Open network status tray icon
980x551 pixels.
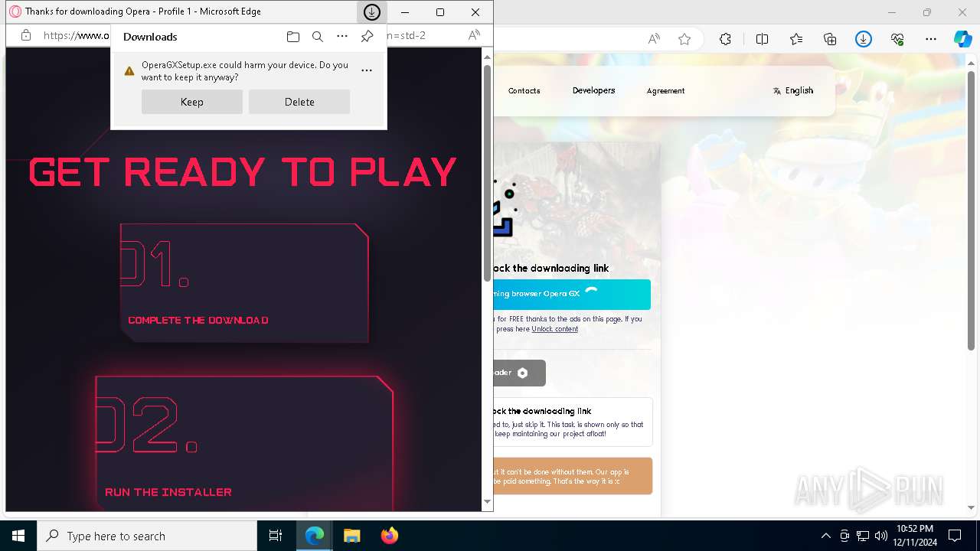click(x=863, y=536)
